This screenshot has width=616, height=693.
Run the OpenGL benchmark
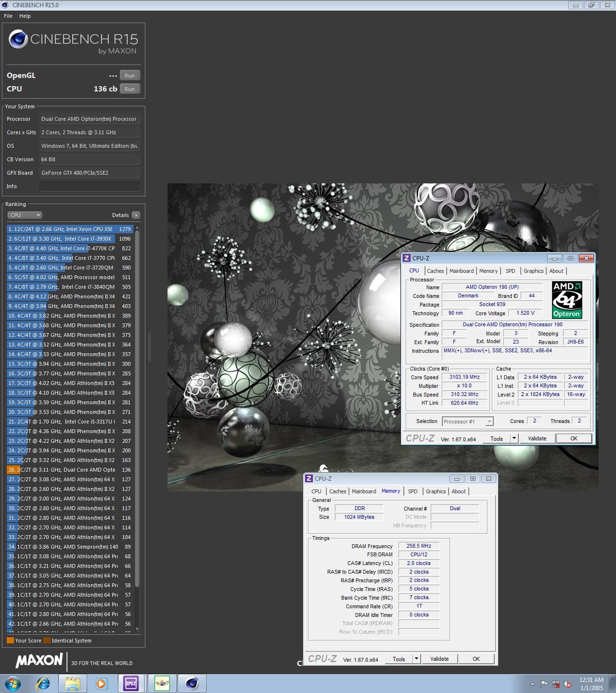click(130, 76)
